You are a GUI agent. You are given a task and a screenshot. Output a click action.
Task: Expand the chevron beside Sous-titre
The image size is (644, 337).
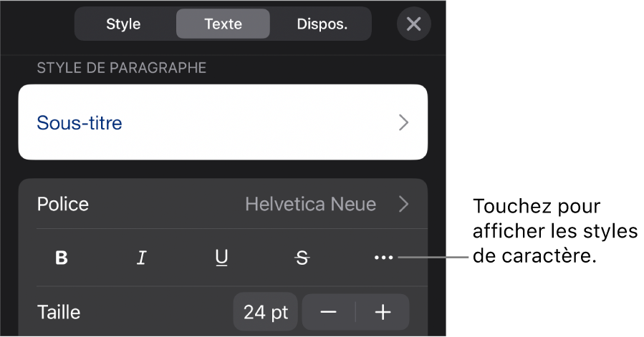point(404,122)
